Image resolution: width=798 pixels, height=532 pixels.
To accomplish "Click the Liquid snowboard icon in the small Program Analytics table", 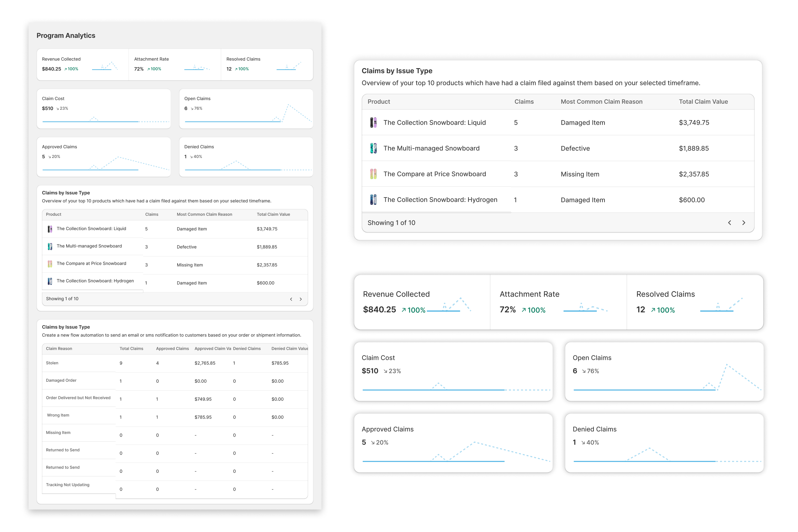I will 50,229.
